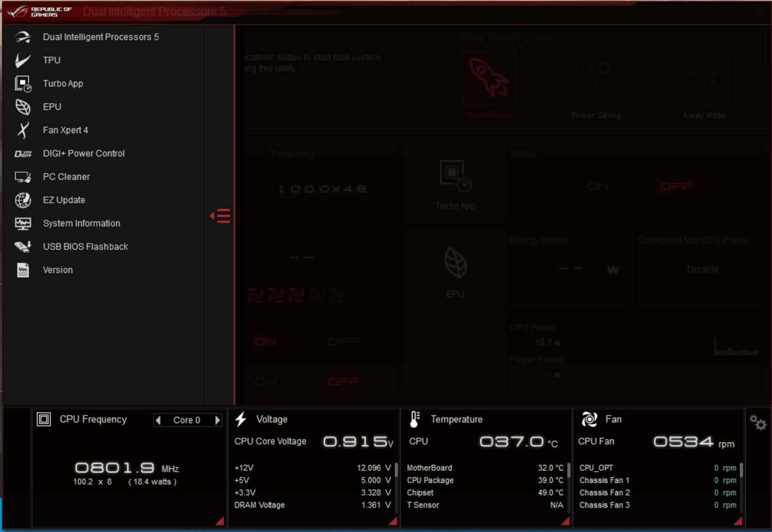Click Dual Intelligent Processors 5 entry
This screenshot has width=772, height=532.
click(100, 37)
